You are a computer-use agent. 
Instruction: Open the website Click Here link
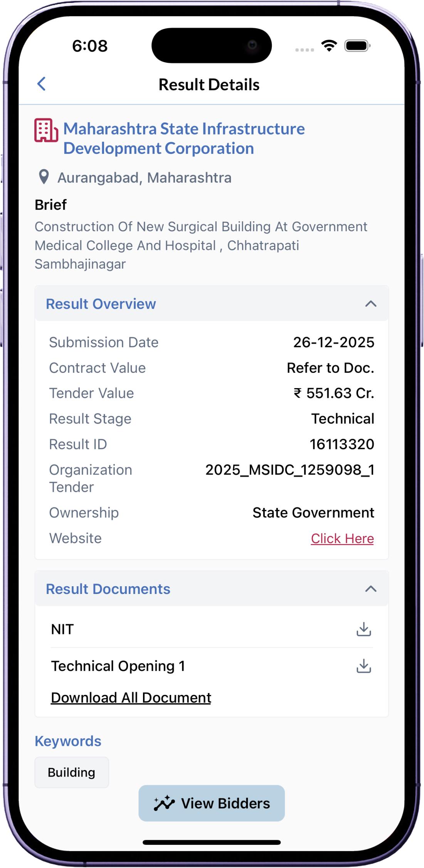click(342, 538)
